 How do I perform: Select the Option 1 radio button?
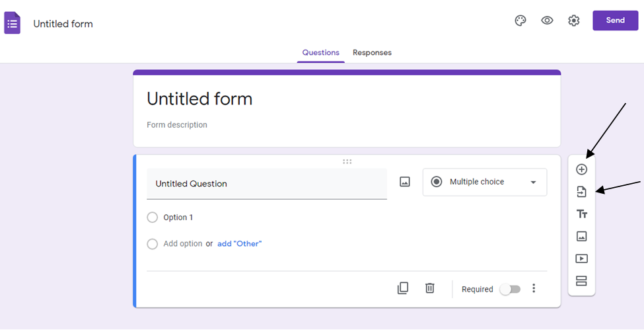[x=153, y=218]
